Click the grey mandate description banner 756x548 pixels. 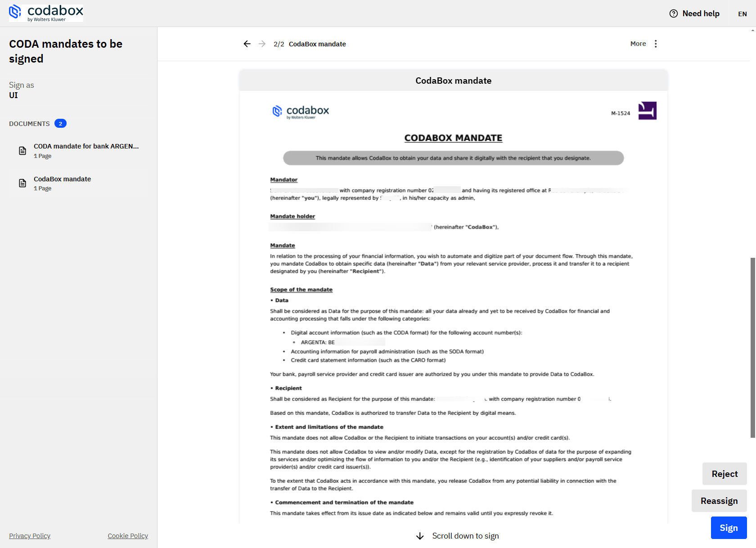pos(453,158)
